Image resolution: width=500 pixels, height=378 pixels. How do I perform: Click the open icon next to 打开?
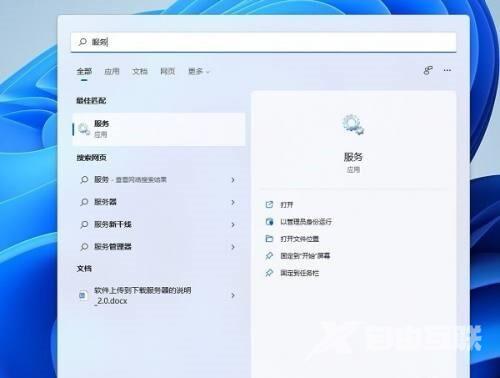pos(269,204)
